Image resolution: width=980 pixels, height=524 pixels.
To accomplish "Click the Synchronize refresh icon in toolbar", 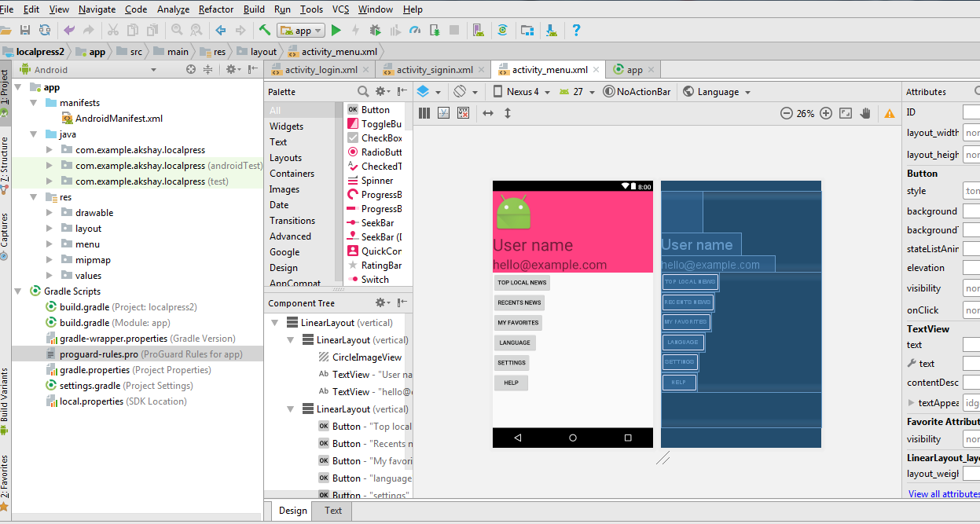I will point(45,31).
